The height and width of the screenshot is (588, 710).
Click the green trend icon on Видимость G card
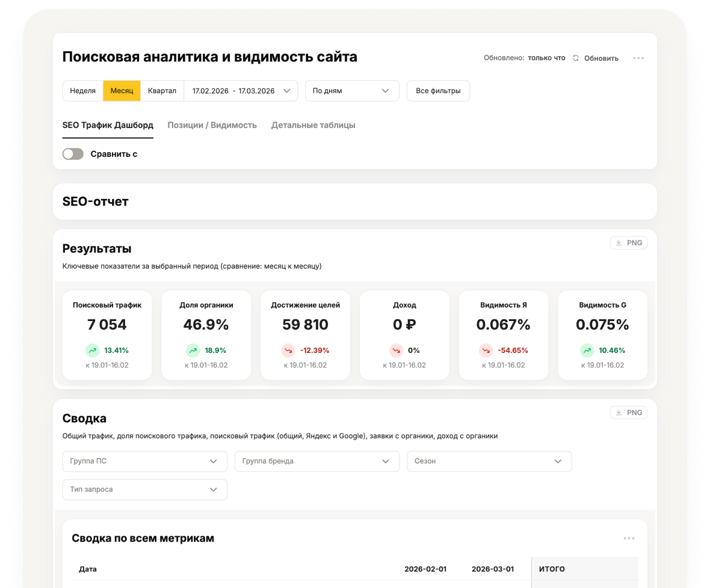tap(587, 350)
